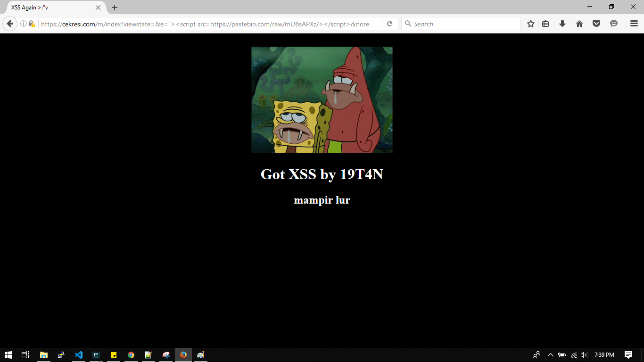The width and height of the screenshot is (644, 362).
Task: Click the 'Got XSS by 19T4N' heading
Action: (x=322, y=174)
